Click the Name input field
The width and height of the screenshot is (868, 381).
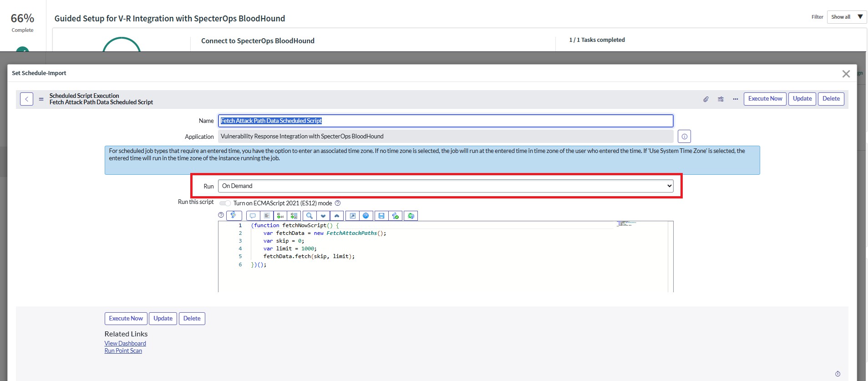446,121
